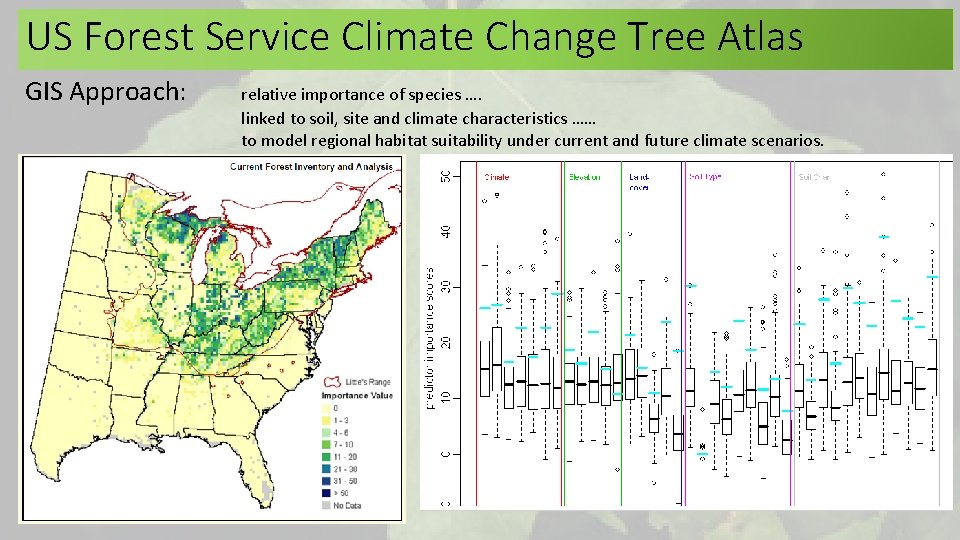Click the y-axis tick label 40
The width and height of the screenshot is (960, 540).
[446, 232]
